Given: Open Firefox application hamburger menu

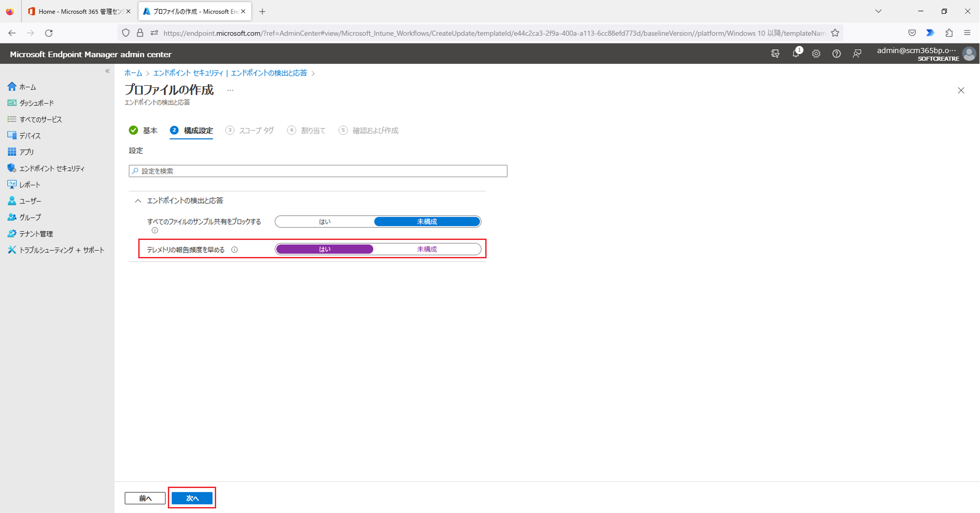Looking at the screenshot, I should (967, 33).
